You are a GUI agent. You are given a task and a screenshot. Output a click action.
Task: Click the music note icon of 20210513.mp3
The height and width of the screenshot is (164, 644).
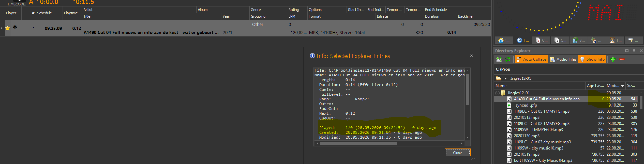509,117
